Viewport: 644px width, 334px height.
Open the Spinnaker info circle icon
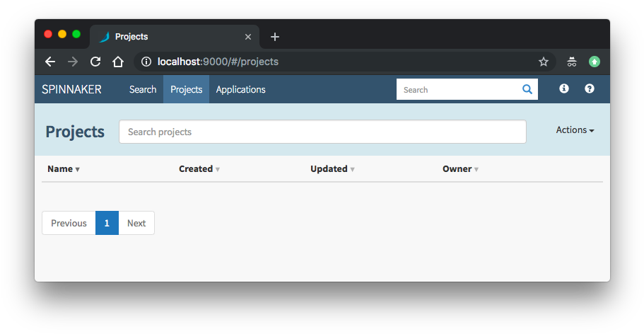[564, 88]
